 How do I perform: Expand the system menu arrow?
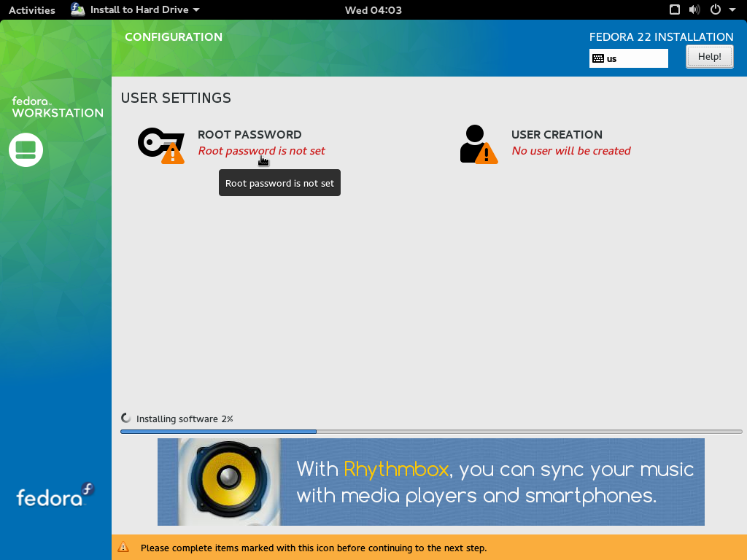coord(732,9)
